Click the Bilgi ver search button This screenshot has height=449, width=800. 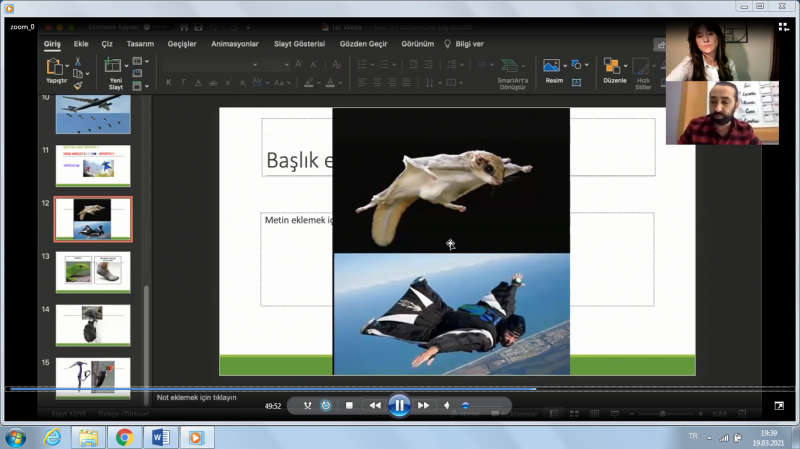464,44
